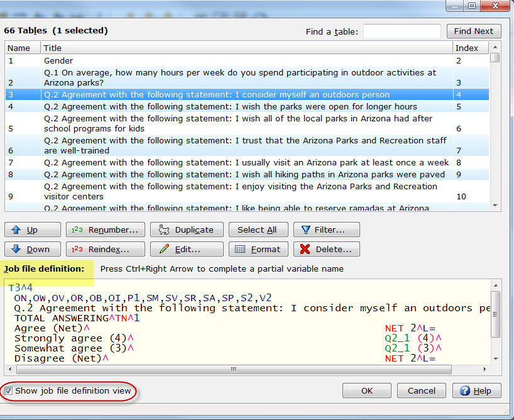Select the Q.1 hours per week table row
514x420 pixels.
[247, 77]
